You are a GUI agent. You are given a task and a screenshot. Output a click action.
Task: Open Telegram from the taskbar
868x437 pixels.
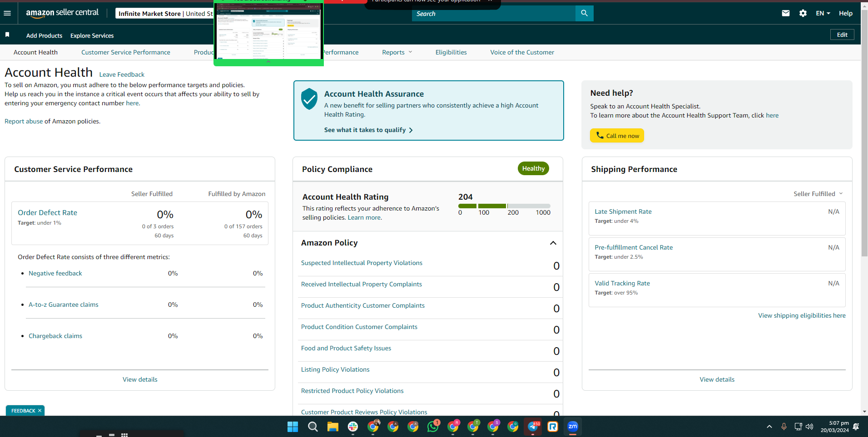click(x=533, y=427)
